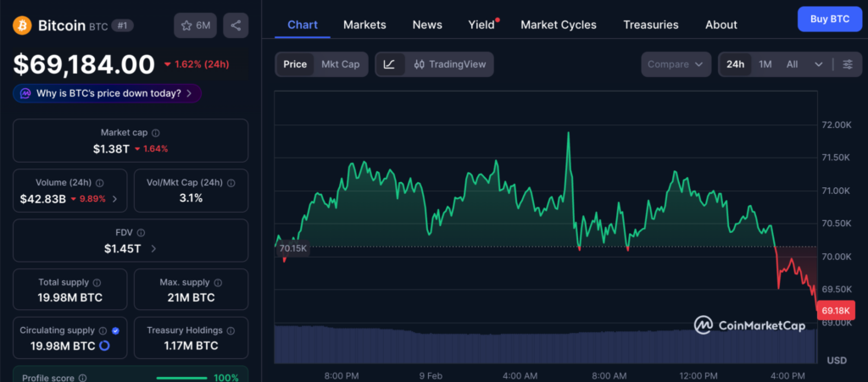Set chart range to 1M
This screenshot has width=868, height=382.
(x=765, y=64)
